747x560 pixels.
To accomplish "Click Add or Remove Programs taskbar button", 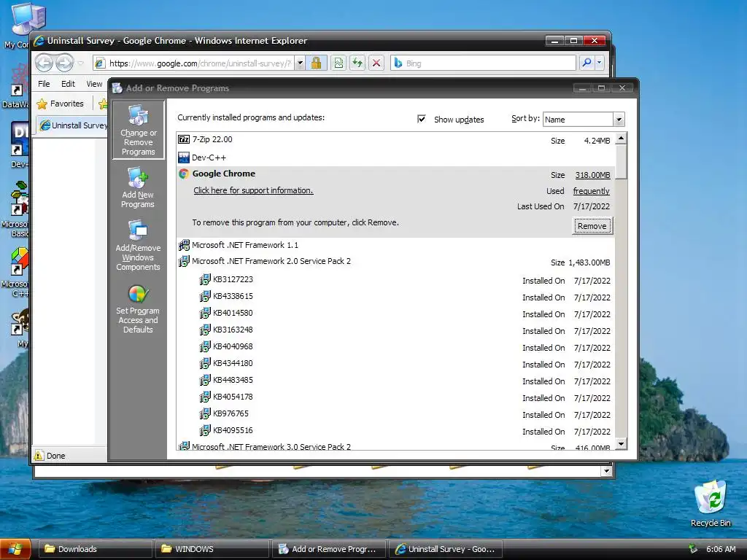I will tap(329, 549).
